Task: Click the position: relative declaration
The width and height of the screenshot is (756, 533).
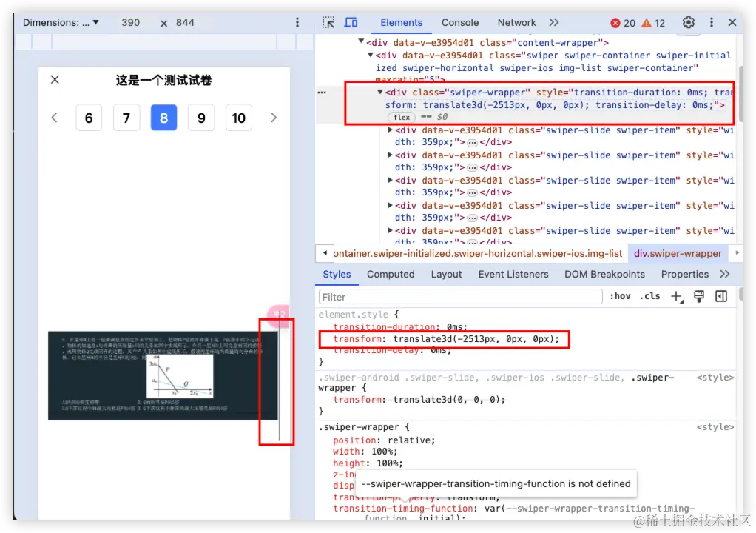Action: point(384,440)
